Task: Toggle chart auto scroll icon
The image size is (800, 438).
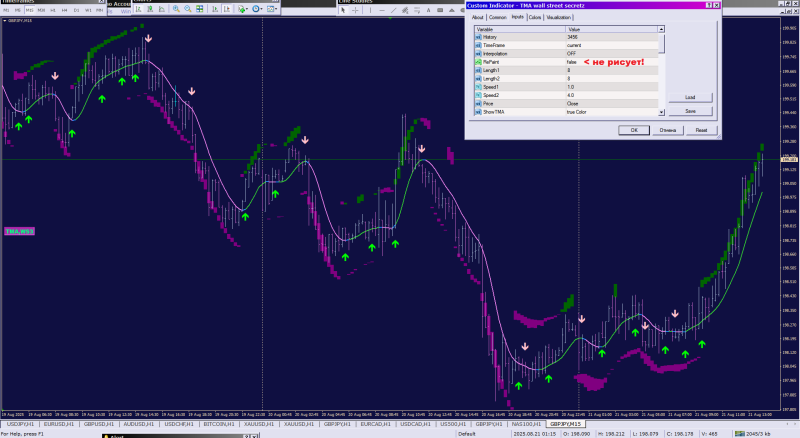Action: pos(215,9)
